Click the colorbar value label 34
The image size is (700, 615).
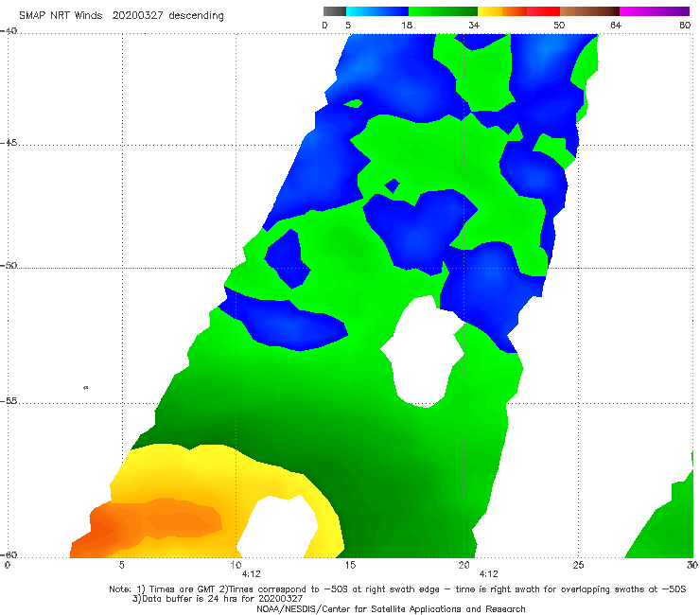coord(474,26)
